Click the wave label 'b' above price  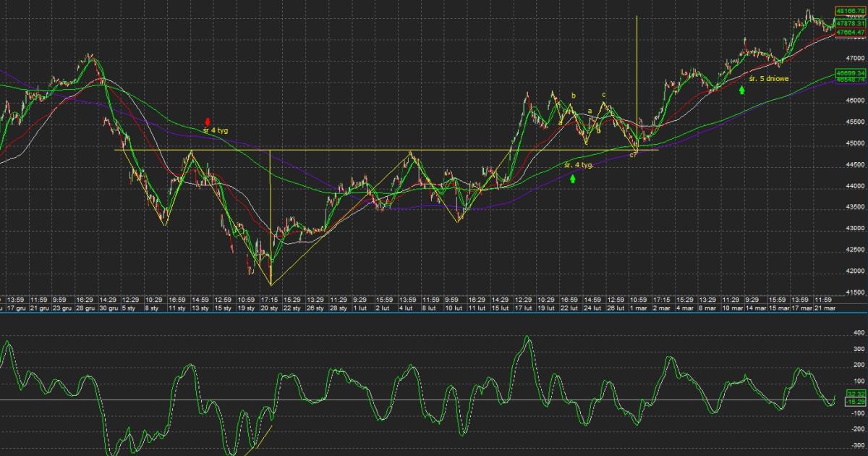point(574,96)
